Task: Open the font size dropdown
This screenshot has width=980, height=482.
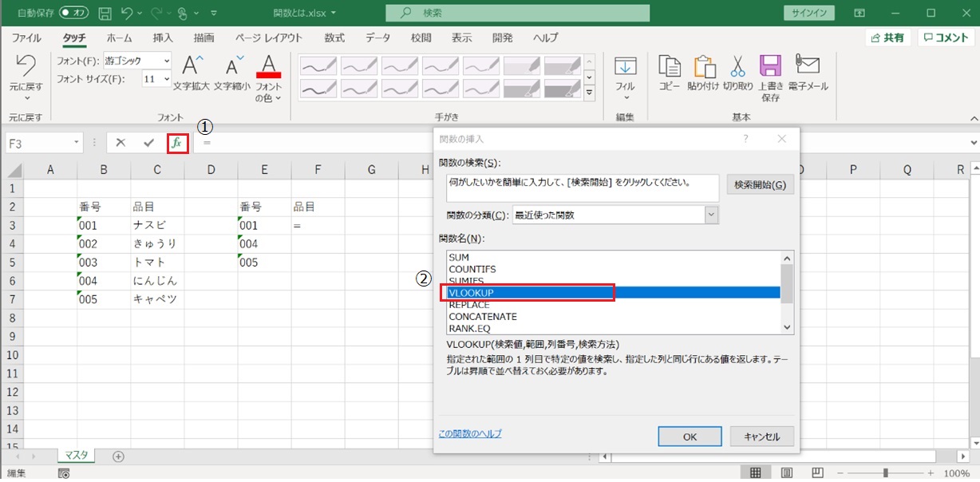Action: [166, 79]
